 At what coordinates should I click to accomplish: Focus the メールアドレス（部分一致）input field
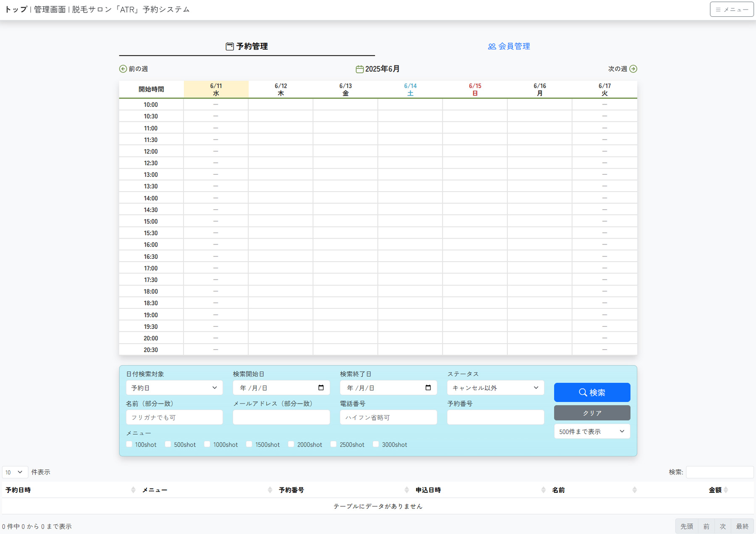281,417
